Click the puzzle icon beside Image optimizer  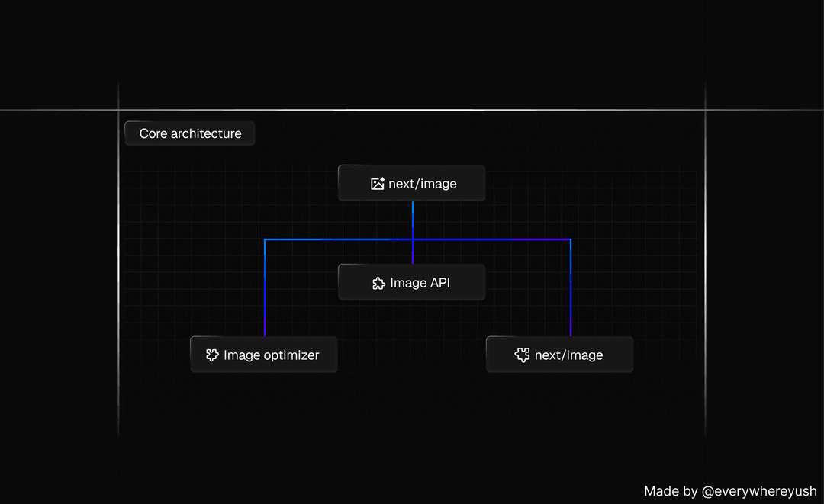[x=212, y=355]
